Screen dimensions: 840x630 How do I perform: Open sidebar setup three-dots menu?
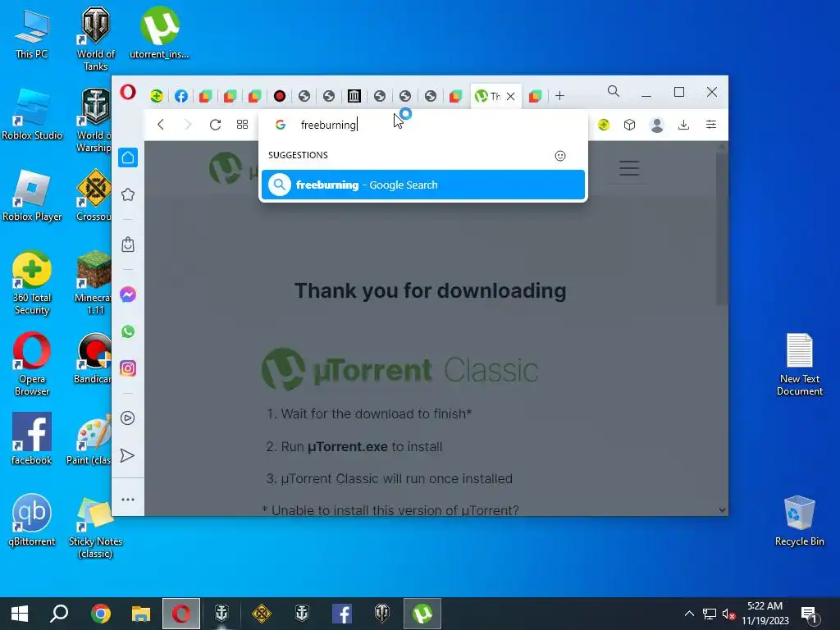pyautogui.click(x=128, y=500)
